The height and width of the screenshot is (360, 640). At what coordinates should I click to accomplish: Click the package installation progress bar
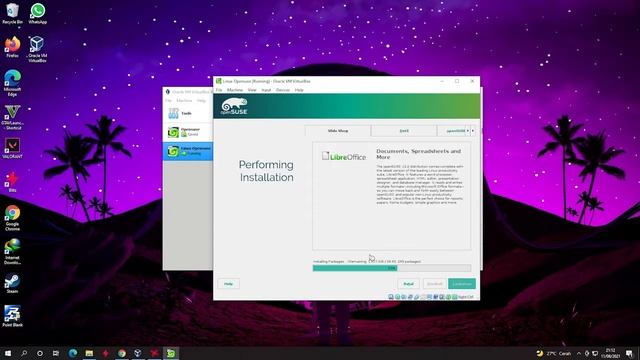click(x=391, y=268)
